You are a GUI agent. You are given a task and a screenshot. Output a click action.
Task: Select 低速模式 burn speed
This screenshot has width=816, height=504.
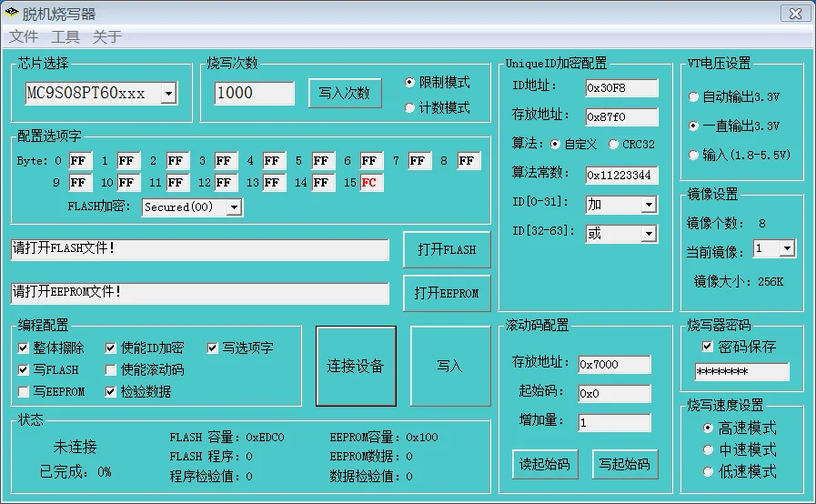[x=709, y=471]
